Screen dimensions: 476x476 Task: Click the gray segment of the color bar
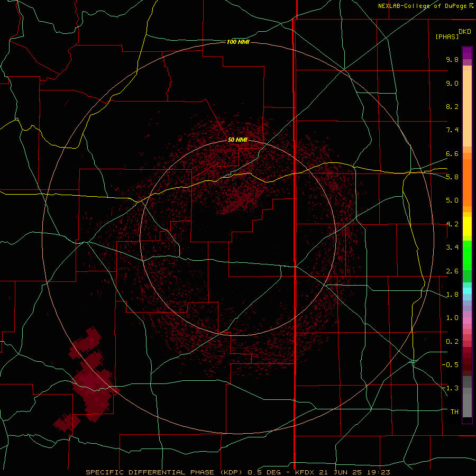[467, 397]
